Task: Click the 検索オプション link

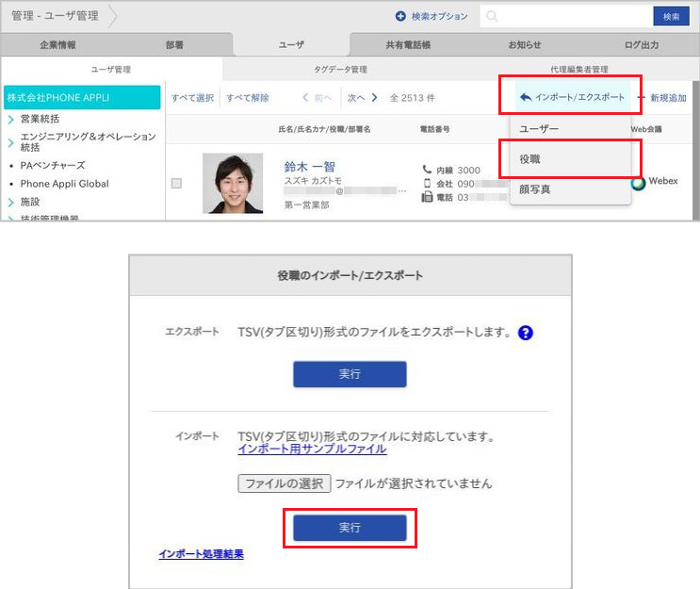Action: [x=439, y=17]
